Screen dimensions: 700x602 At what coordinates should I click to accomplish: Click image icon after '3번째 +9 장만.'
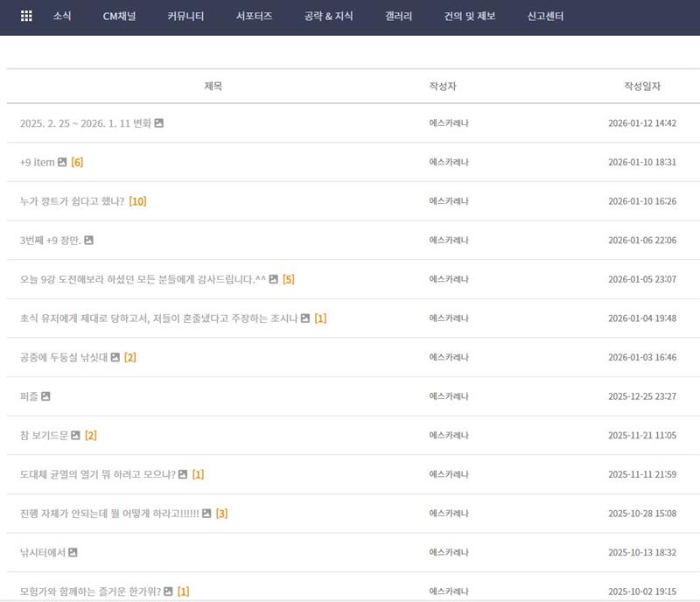(x=88, y=240)
